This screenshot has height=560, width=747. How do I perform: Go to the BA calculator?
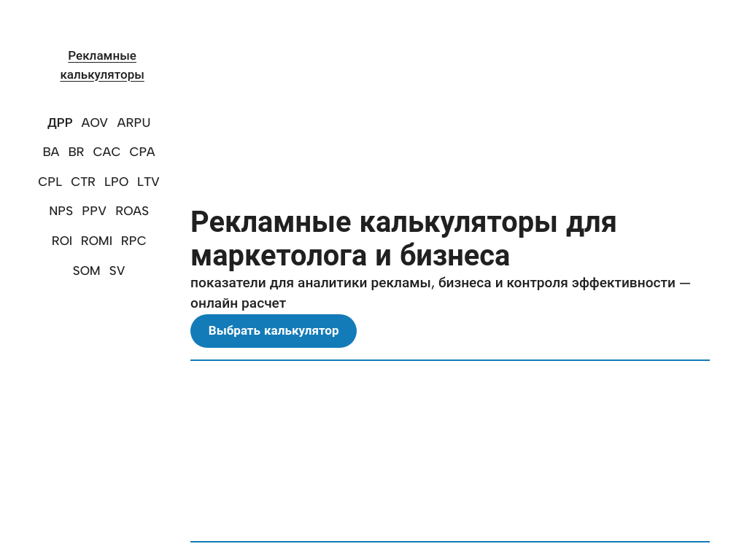(x=51, y=152)
